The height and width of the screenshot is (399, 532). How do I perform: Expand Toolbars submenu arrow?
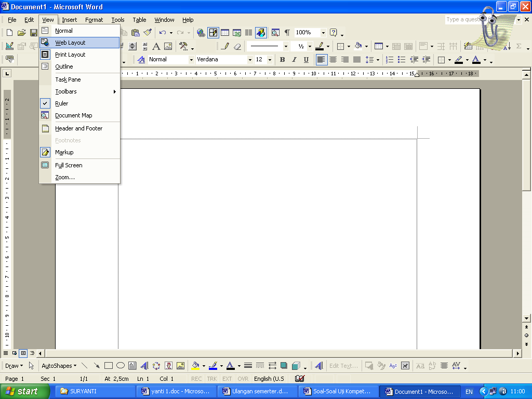tap(115, 91)
